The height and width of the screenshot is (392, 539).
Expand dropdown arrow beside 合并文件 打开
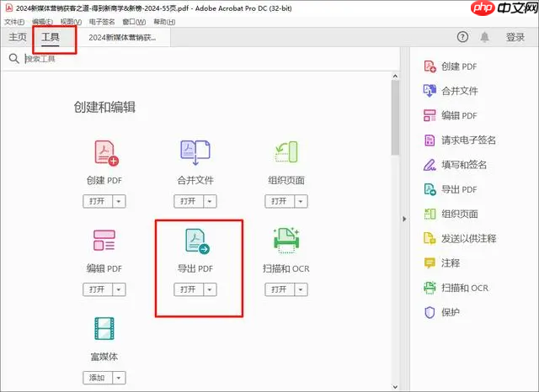(210, 201)
